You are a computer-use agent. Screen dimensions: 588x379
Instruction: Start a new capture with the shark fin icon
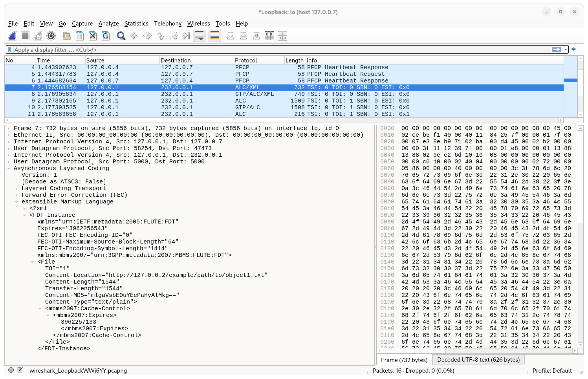pos(12,36)
